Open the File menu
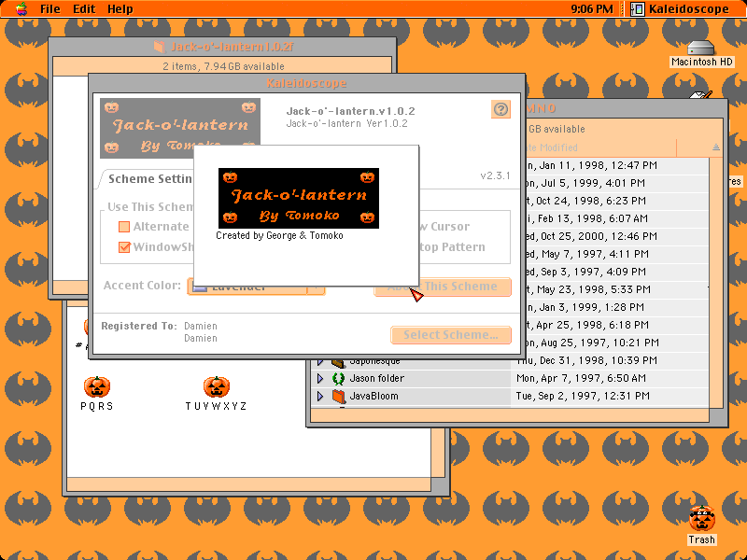The width and height of the screenshot is (747, 560). 50,9
